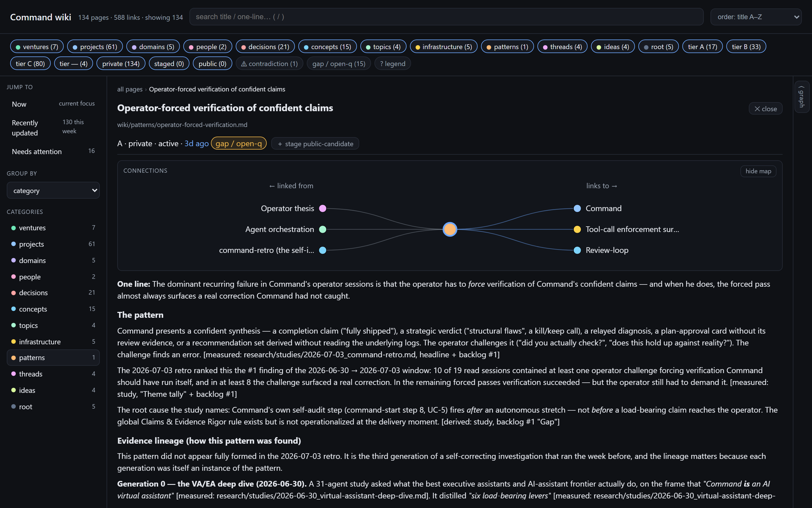Jump to Recently updated pages
The image size is (812, 508).
[53, 128]
